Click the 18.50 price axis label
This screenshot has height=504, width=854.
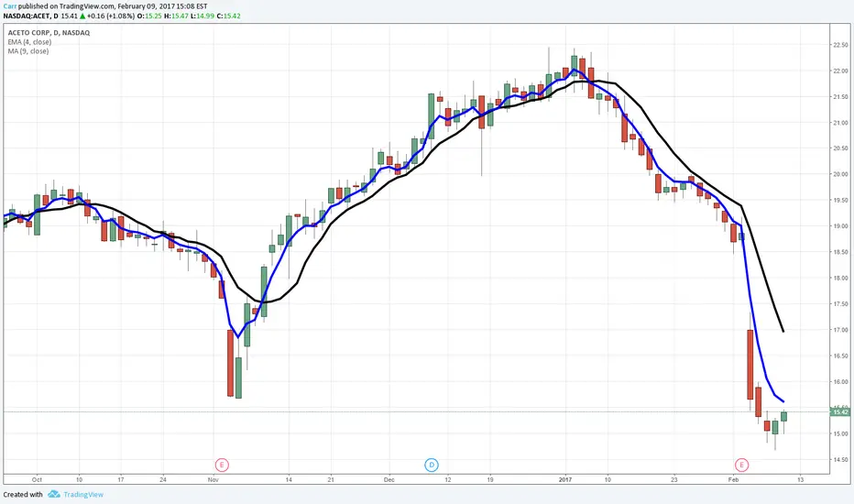840,252
